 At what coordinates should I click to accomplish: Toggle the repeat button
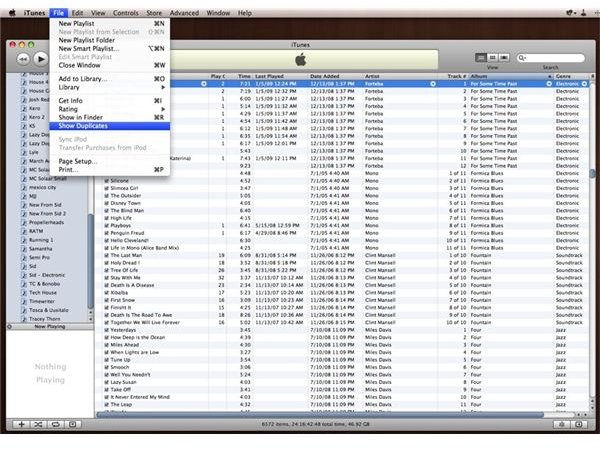coord(55,424)
